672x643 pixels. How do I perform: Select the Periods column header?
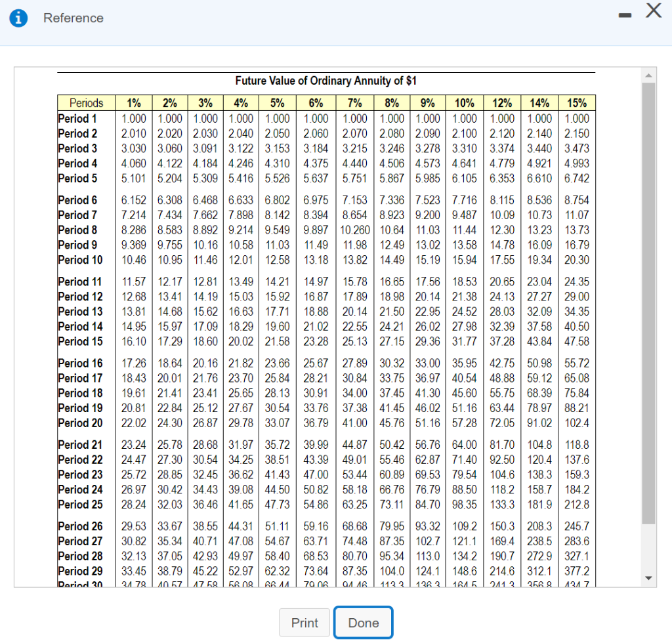coord(86,103)
